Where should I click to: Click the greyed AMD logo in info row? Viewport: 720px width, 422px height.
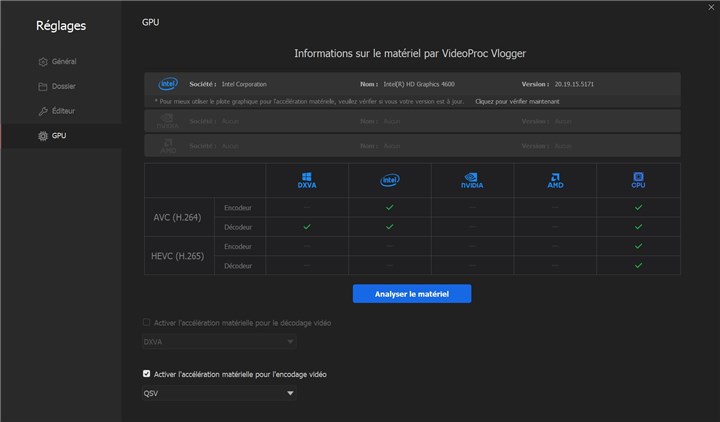click(x=168, y=146)
